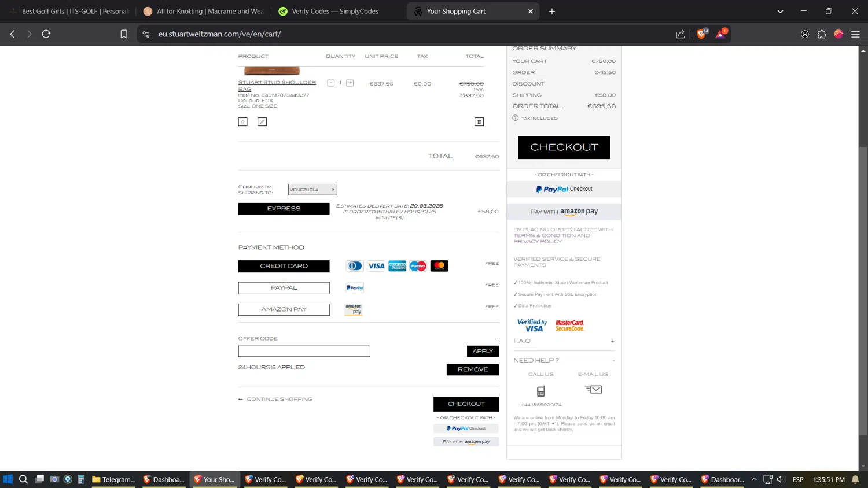Click the address bar URL
Image resolution: width=868 pixels, height=488 pixels.
point(220,34)
